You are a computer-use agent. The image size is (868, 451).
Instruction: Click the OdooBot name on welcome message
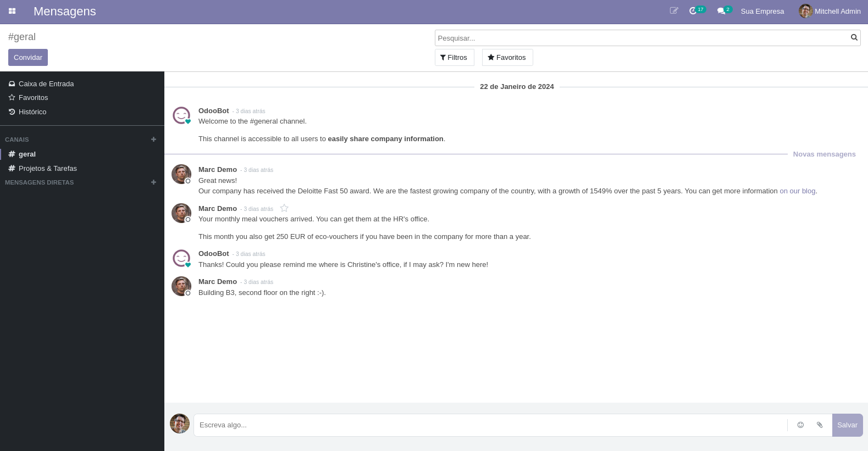pos(214,110)
